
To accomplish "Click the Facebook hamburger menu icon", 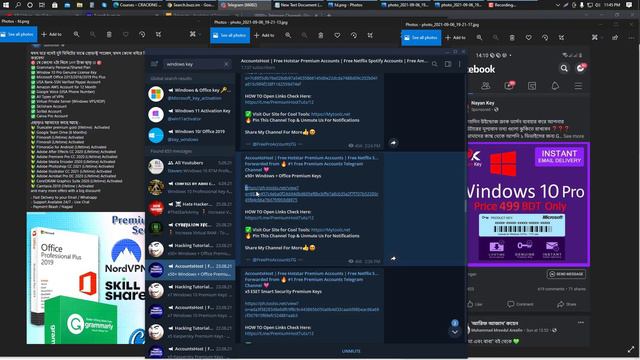I will (578, 86).
